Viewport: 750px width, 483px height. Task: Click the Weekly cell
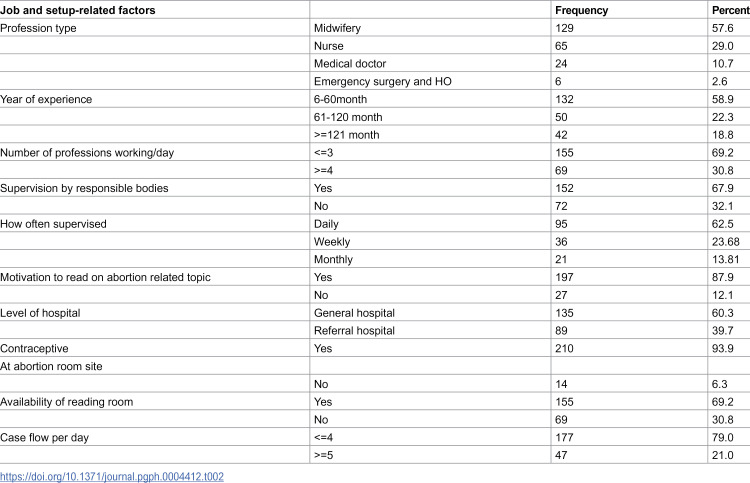[x=332, y=242]
